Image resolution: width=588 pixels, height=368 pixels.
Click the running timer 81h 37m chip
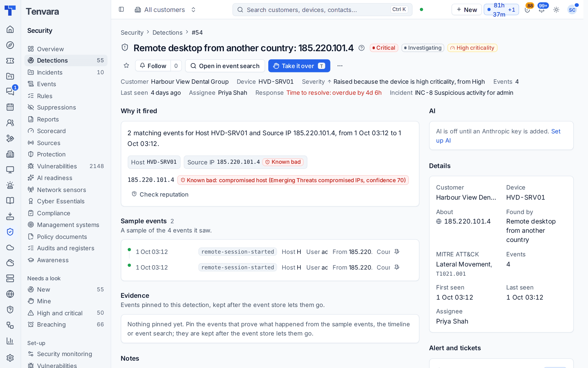point(501,10)
